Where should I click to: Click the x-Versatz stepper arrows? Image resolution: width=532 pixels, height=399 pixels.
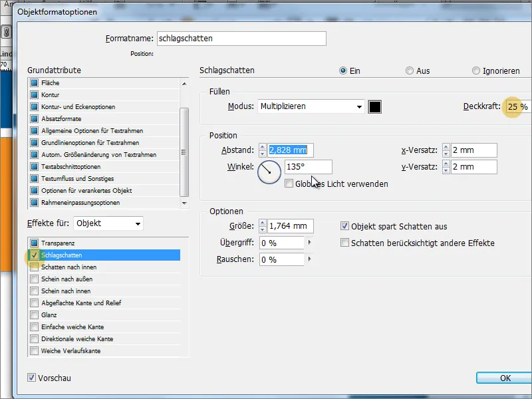coord(446,150)
